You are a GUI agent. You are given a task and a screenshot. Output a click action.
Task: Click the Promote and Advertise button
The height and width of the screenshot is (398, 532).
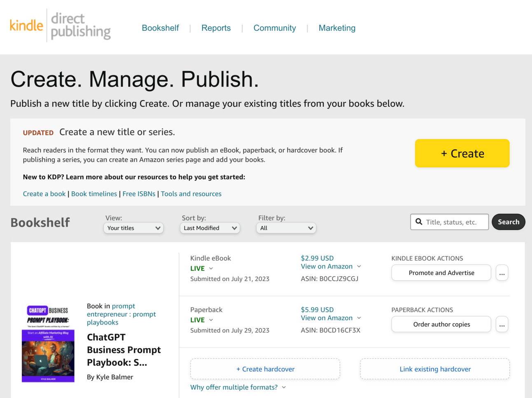click(x=441, y=273)
